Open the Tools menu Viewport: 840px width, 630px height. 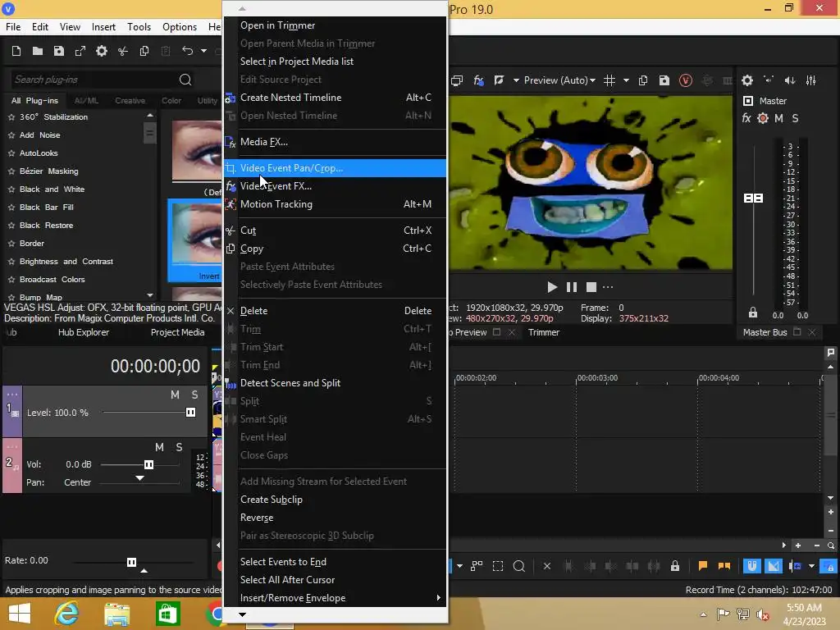point(139,27)
